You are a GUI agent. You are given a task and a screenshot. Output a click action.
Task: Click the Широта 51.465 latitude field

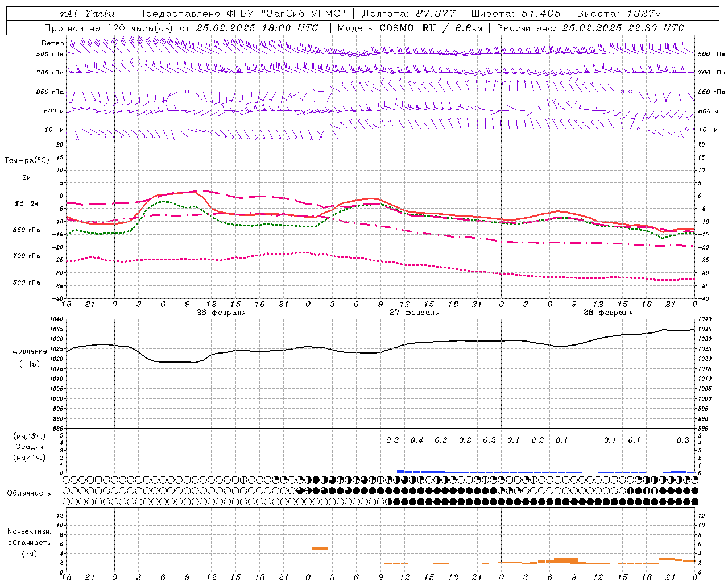point(516,14)
